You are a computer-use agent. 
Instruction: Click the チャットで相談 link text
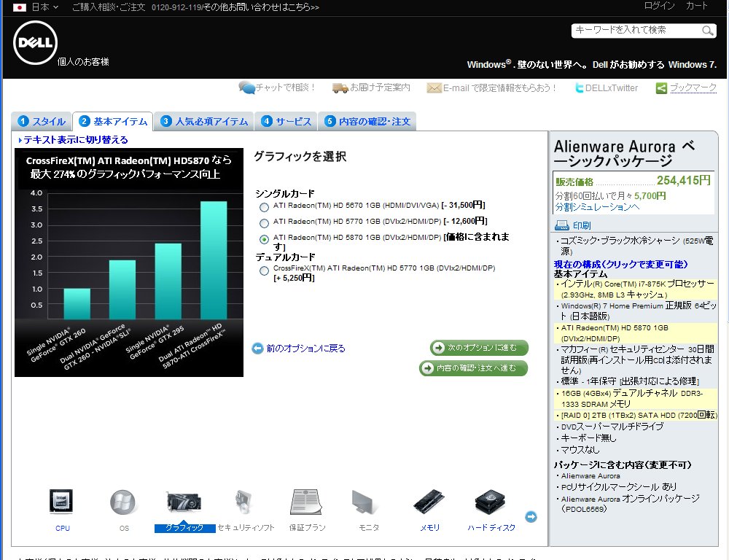point(286,88)
